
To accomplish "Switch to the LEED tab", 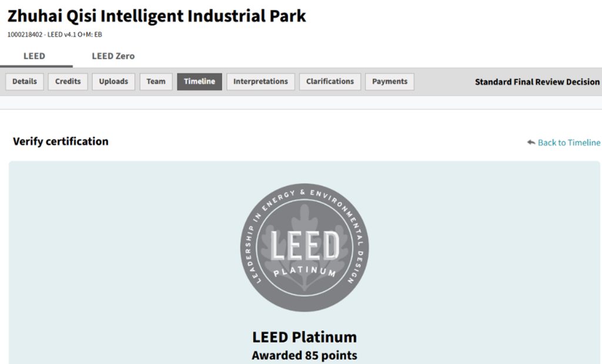I will coord(34,56).
